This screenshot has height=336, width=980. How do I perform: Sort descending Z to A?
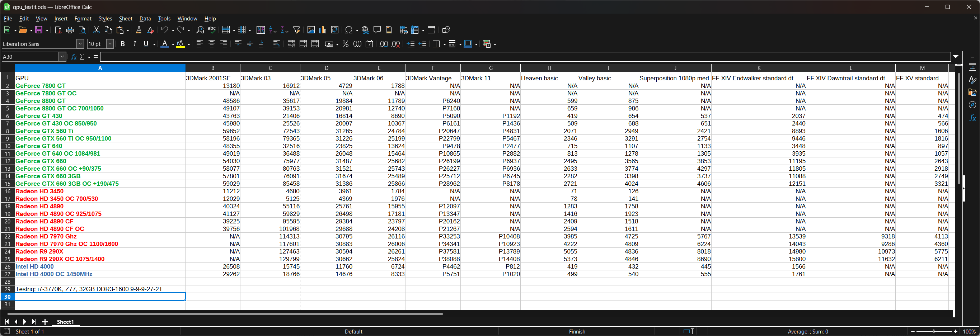[x=285, y=30]
